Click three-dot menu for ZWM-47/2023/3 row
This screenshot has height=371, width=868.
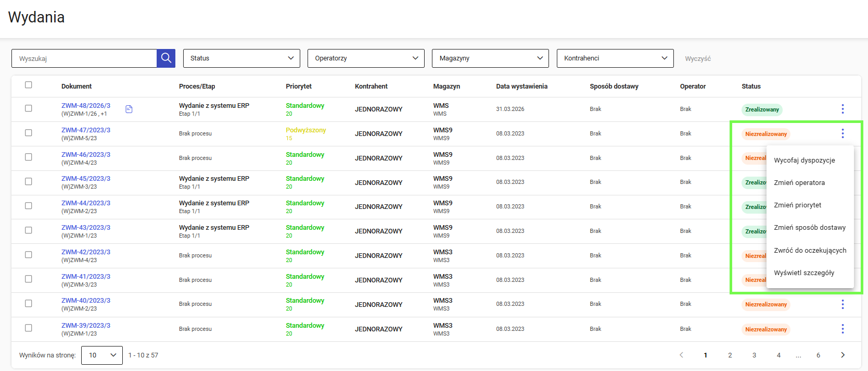(x=843, y=133)
